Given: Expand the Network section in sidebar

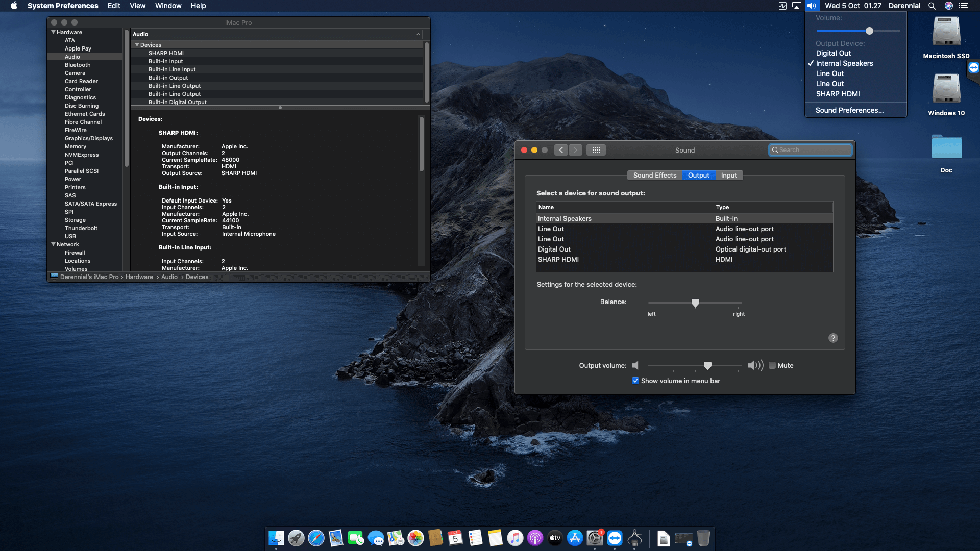Looking at the screenshot, I should pyautogui.click(x=54, y=244).
